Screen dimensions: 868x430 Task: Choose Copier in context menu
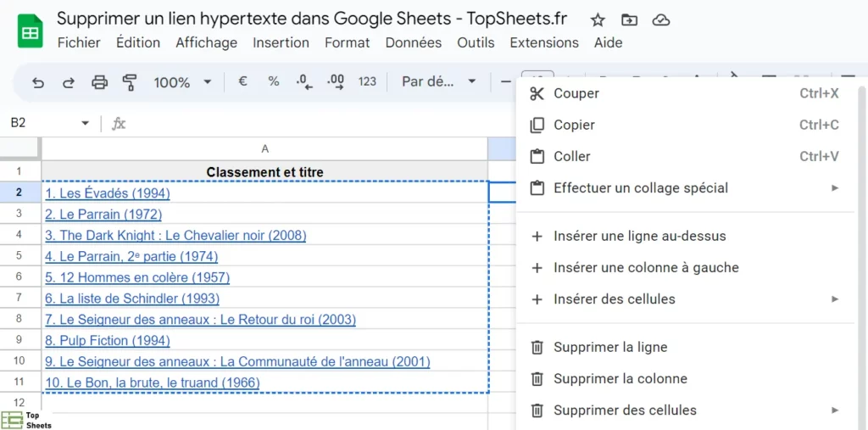685,126
